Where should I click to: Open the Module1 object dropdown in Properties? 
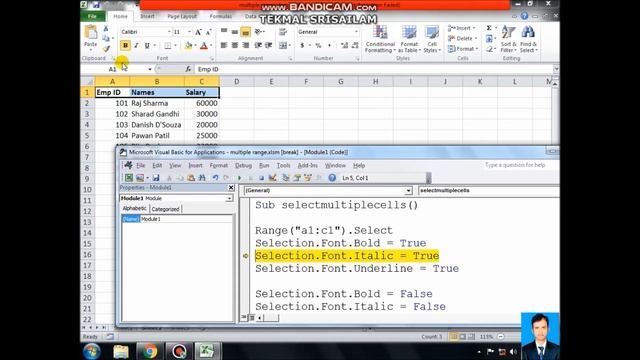click(x=229, y=198)
